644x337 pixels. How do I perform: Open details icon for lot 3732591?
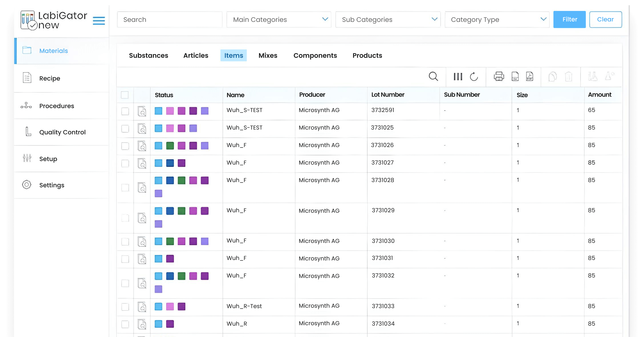142,111
